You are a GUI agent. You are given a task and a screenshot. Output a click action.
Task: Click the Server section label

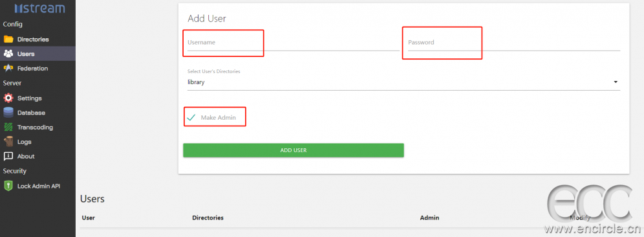[12, 83]
